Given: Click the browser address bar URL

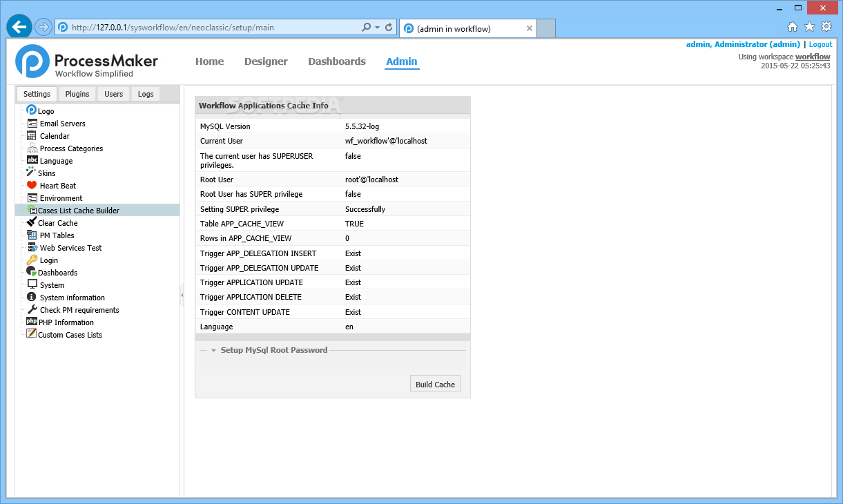Looking at the screenshot, I should tap(173, 28).
